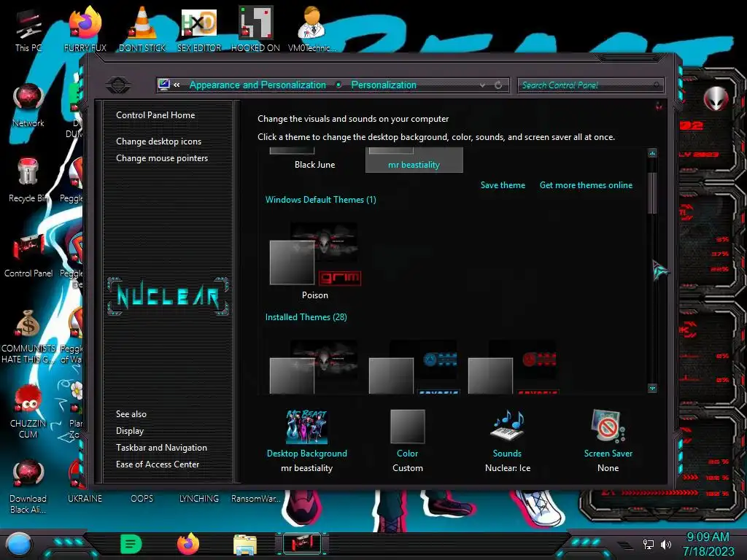Click Get more themes online

586,184
